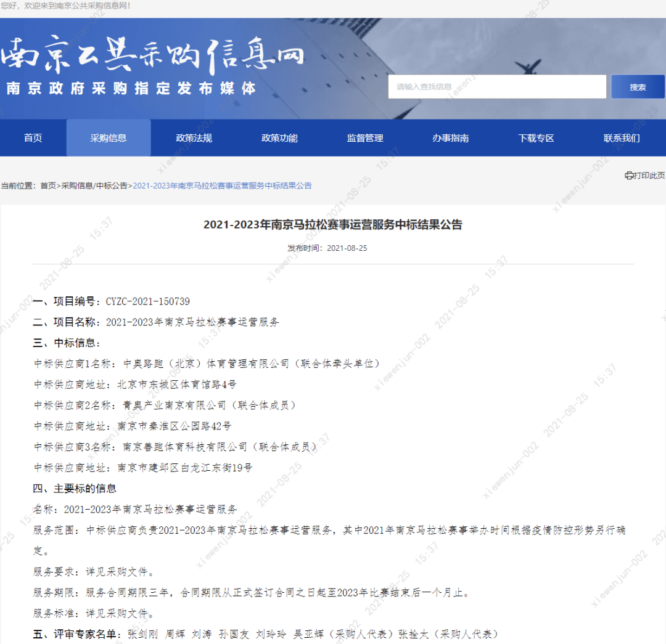Image resolution: width=666 pixels, height=644 pixels.
Task: Click the printer icon beside 打印此页
Action: (x=628, y=175)
